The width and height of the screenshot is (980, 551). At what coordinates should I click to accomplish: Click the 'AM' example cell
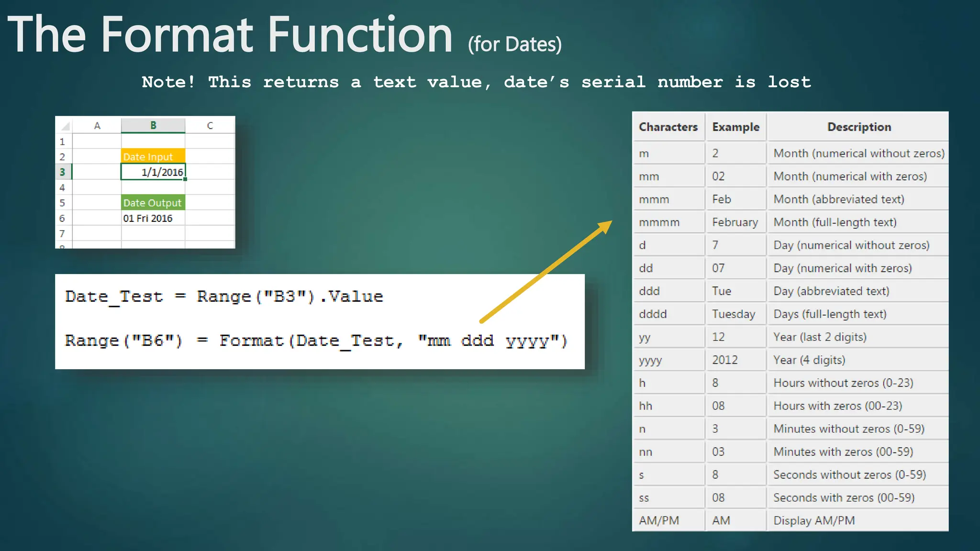tap(735, 520)
